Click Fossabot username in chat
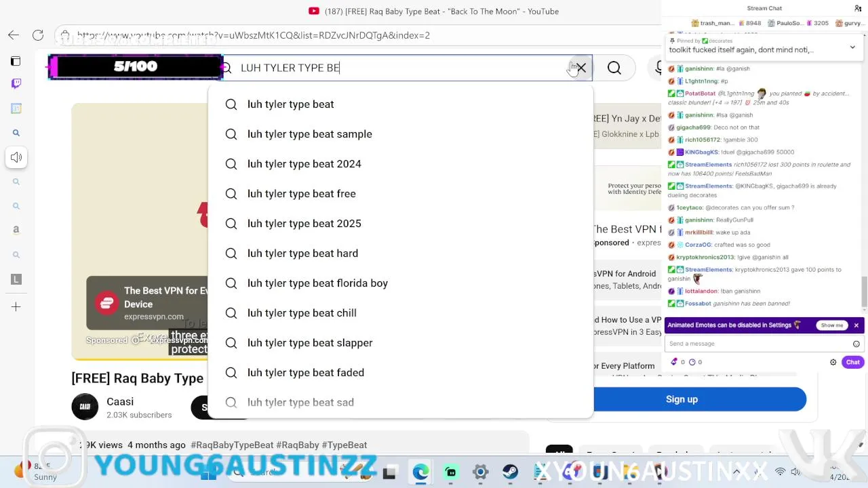 coord(698,304)
